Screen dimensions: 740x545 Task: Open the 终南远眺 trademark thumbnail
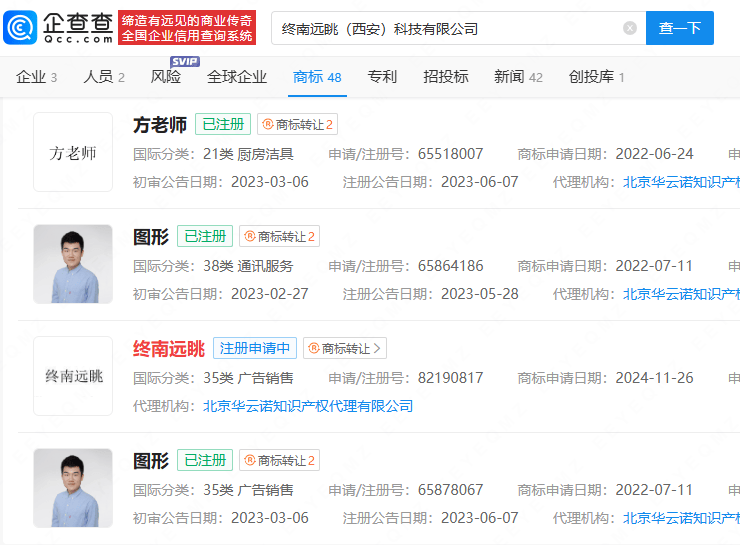click(x=73, y=376)
